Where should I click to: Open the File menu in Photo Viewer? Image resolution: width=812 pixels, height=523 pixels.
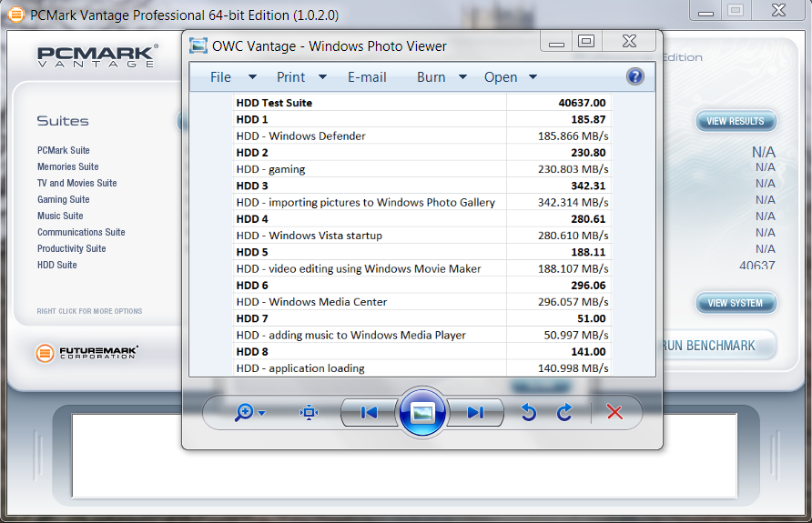point(220,77)
